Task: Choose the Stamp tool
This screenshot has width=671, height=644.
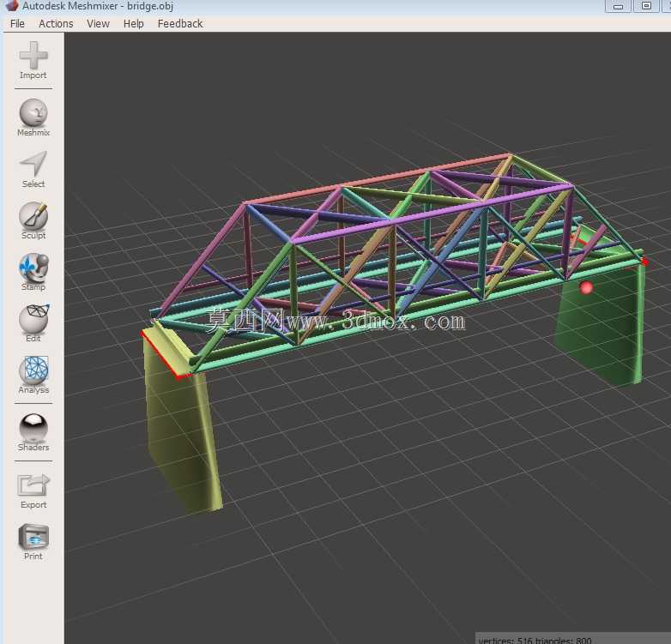Action: click(33, 273)
